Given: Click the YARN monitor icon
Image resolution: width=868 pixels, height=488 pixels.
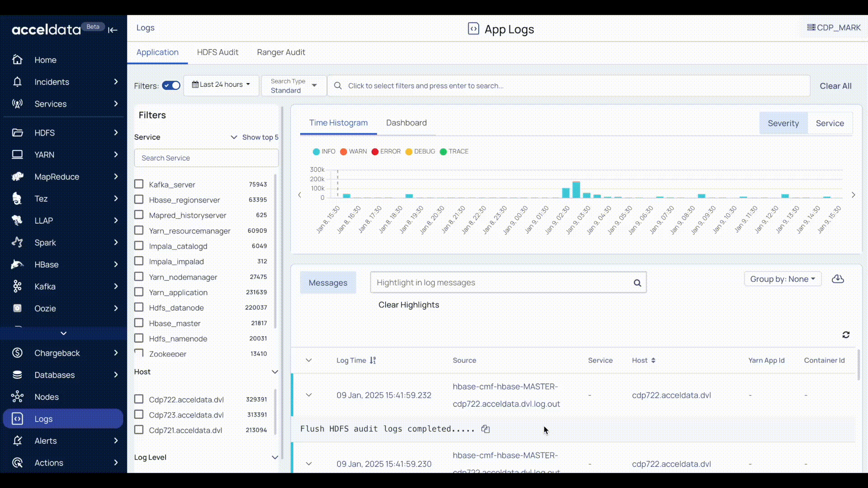Looking at the screenshot, I should (17, 155).
